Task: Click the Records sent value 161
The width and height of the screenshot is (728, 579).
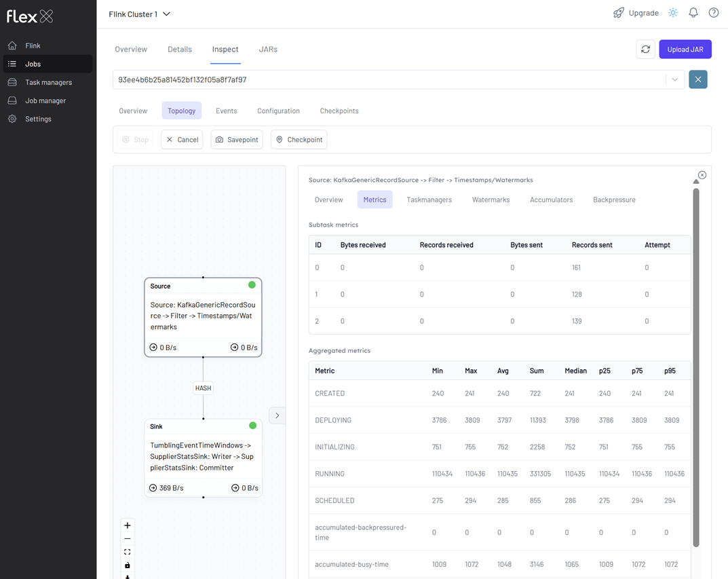Action: coord(576,267)
